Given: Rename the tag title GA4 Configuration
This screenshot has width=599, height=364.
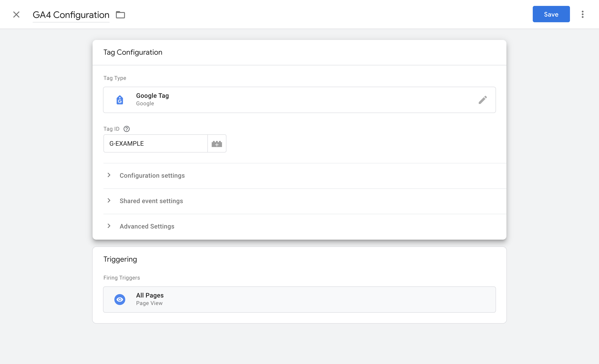Looking at the screenshot, I should (71, 15).
